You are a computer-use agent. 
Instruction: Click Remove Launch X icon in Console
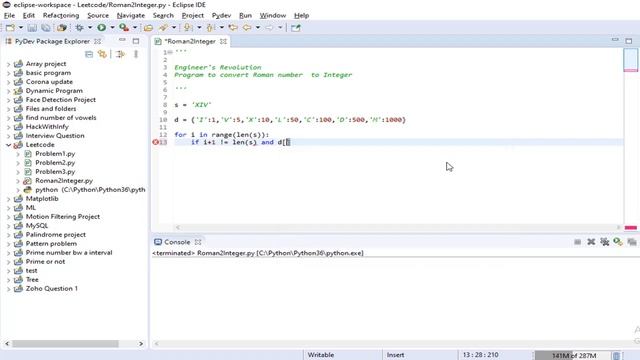591,242
